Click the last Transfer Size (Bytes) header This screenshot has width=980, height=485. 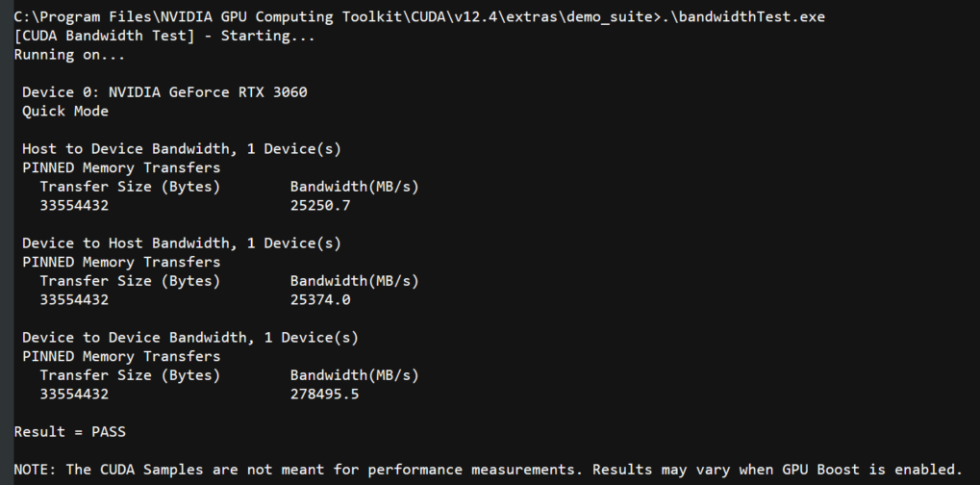coord(130,375)
